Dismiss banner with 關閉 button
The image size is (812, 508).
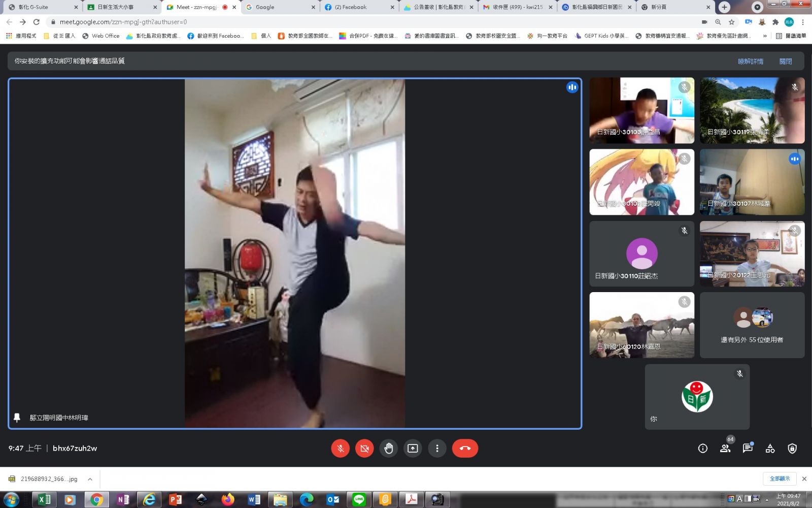point(786,61)
